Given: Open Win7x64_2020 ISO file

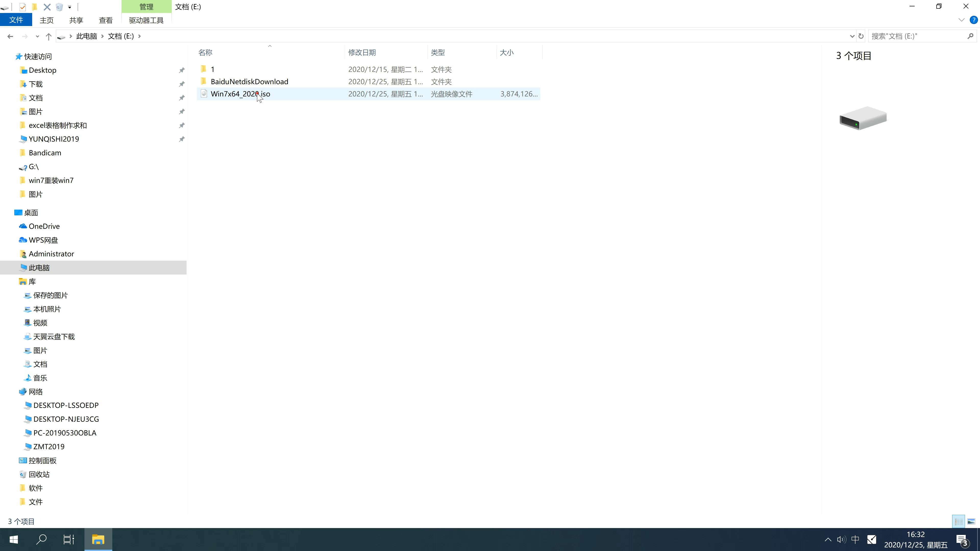Looking at the screenshot, I should coord(240,94).
